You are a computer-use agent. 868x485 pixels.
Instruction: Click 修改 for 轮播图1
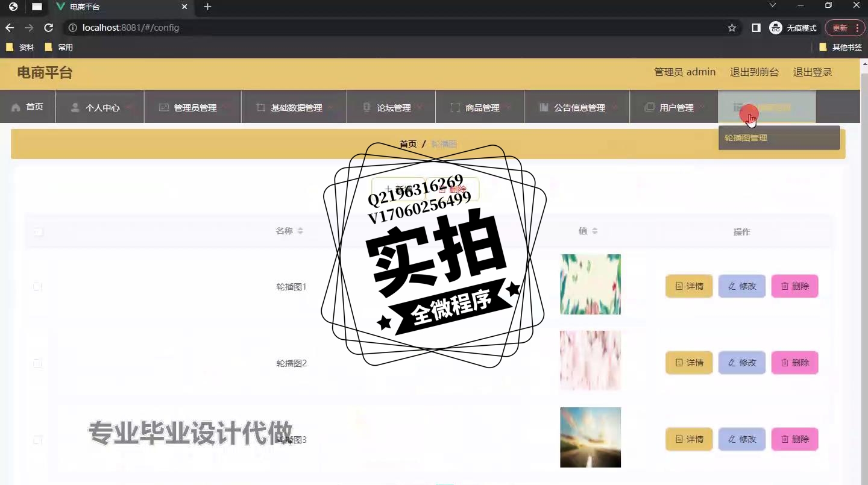tap(742, 286)
